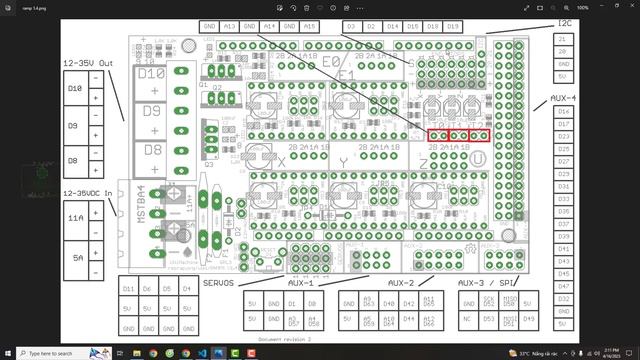This screenshot has height=360, width=640.
Task: Click the RAMPS board diagram image
Action: coord(320,181)
